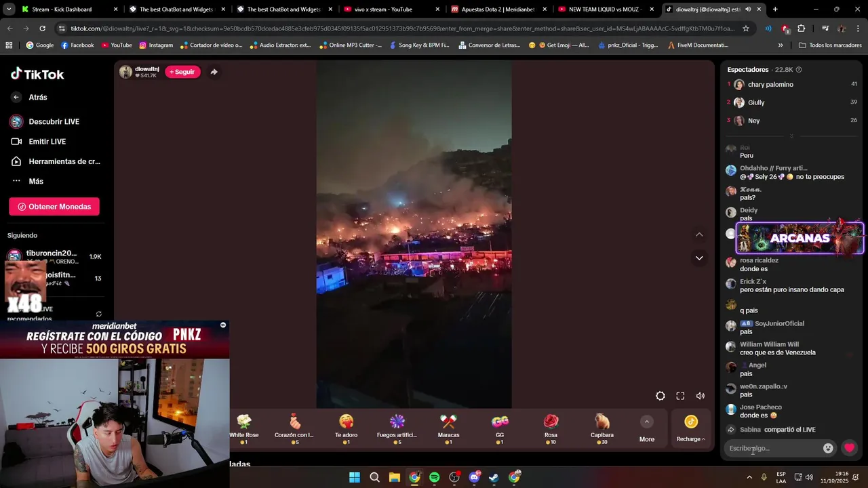
Task: Bookmark this page with the star
Action: (x=746, y=28)
